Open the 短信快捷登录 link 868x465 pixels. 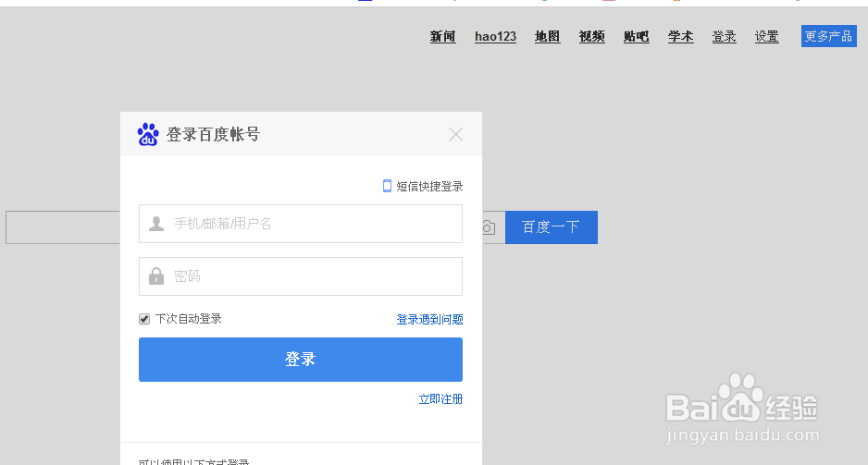point(429,187)
